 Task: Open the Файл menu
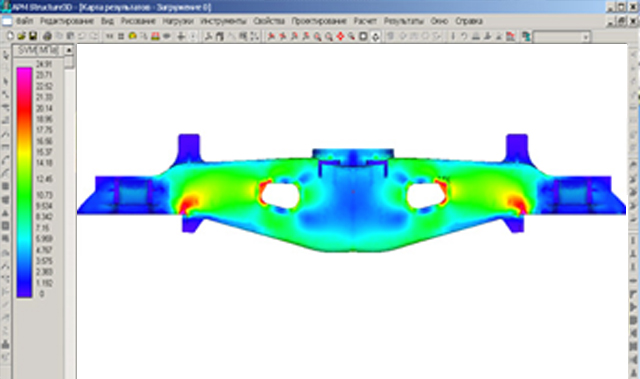pyautogui.click(x=24, y=21)
